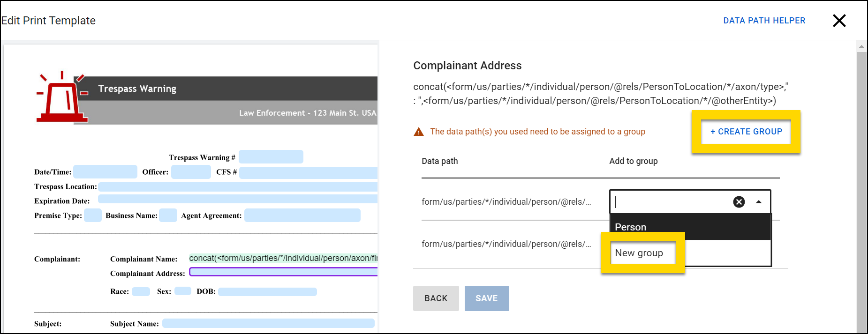The height and width of the screenshot is (334, 868).
Task: Click the Agent Agreement field
Action: click(x=302, y=215)
